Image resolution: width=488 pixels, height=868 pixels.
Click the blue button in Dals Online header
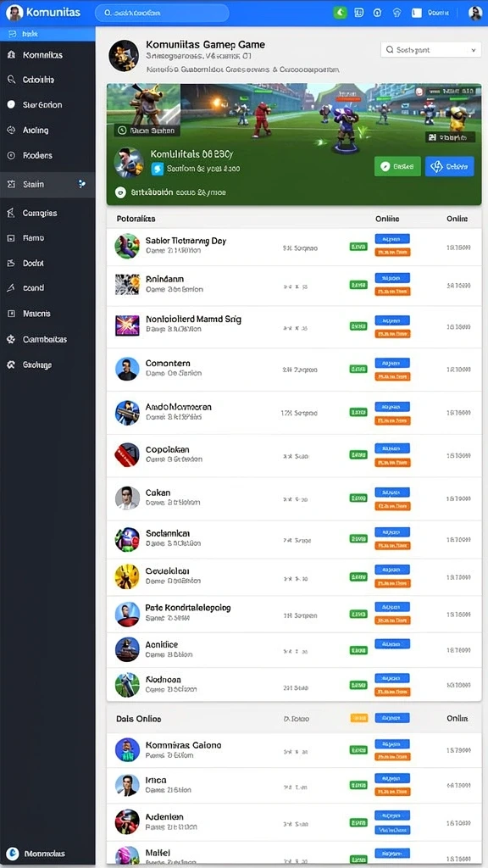tap(392, 718)
